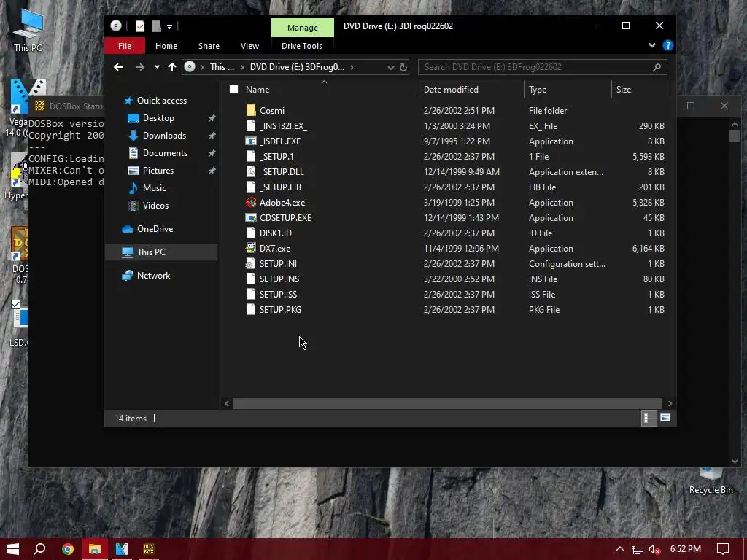Open the Drive Tools tab
Image resolution: width=747 pixels, height=560 pixels.
(301, 46)
